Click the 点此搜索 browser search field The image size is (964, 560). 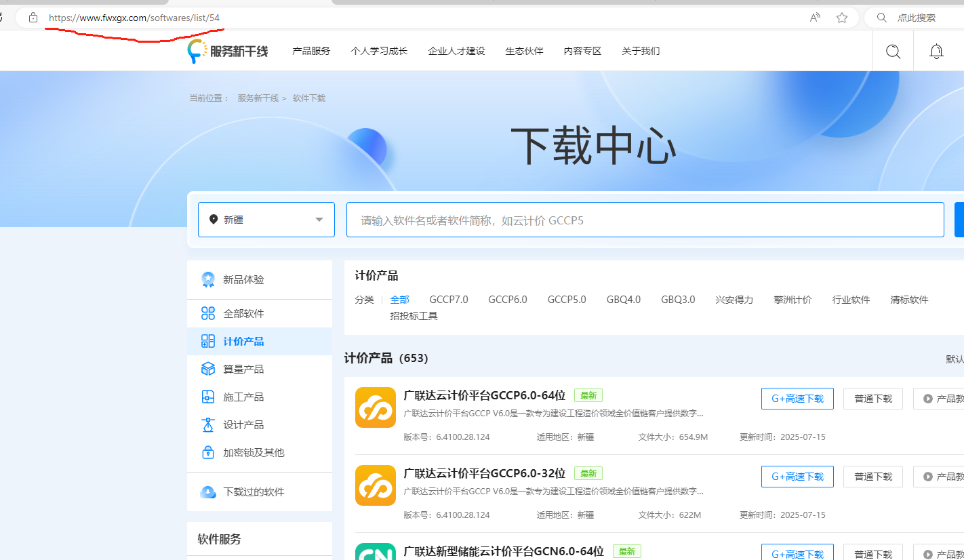(x=917, y=18)
